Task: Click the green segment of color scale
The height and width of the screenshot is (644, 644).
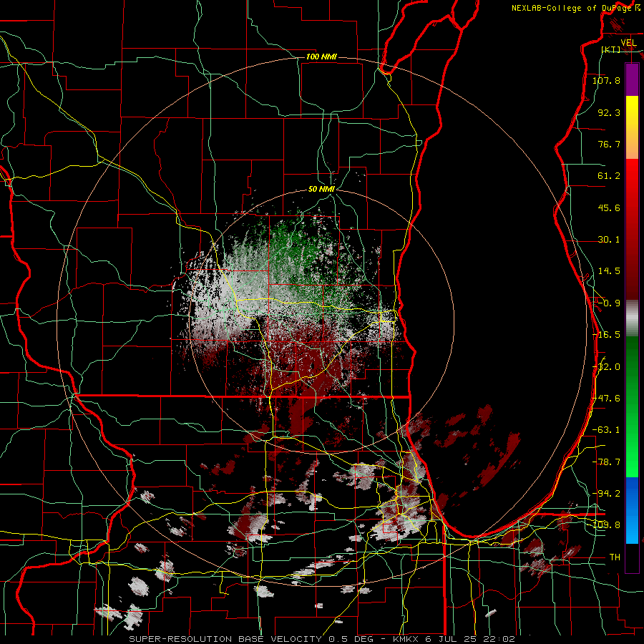Action: pos(632,406)
